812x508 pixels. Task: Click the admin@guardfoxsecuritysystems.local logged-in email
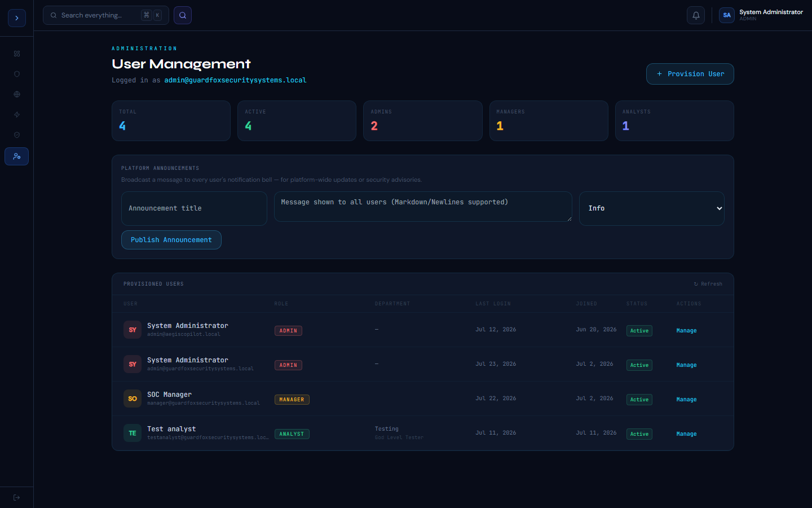pyautogui.click(x=235, y=80)
